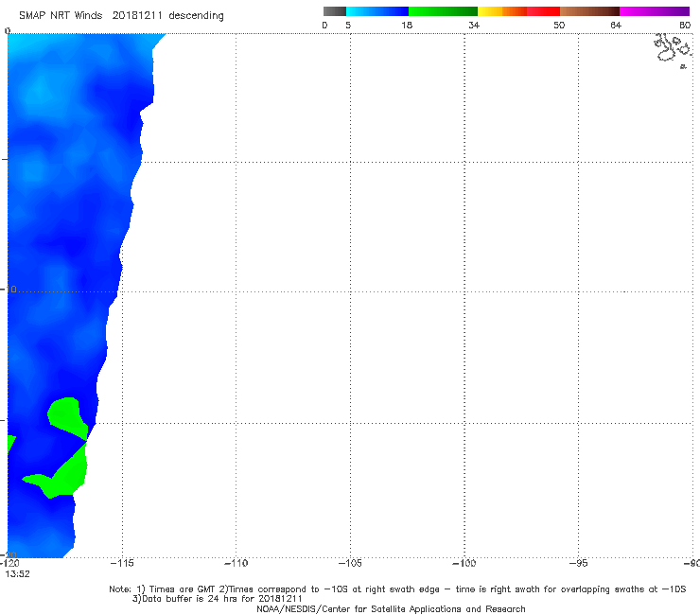Click the cyan-to-blue segment of the color scale
The width and height of the screenshot is (700, 615).
[x=377, y=11]
